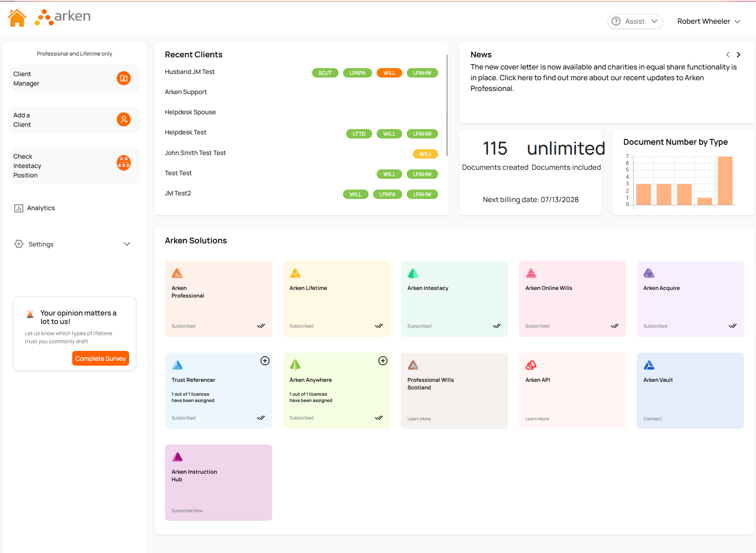This screenshot has width=756, height=553.
Task: Click the yellow WILL tag for John Smith Test Test
Action: (425, 154)
